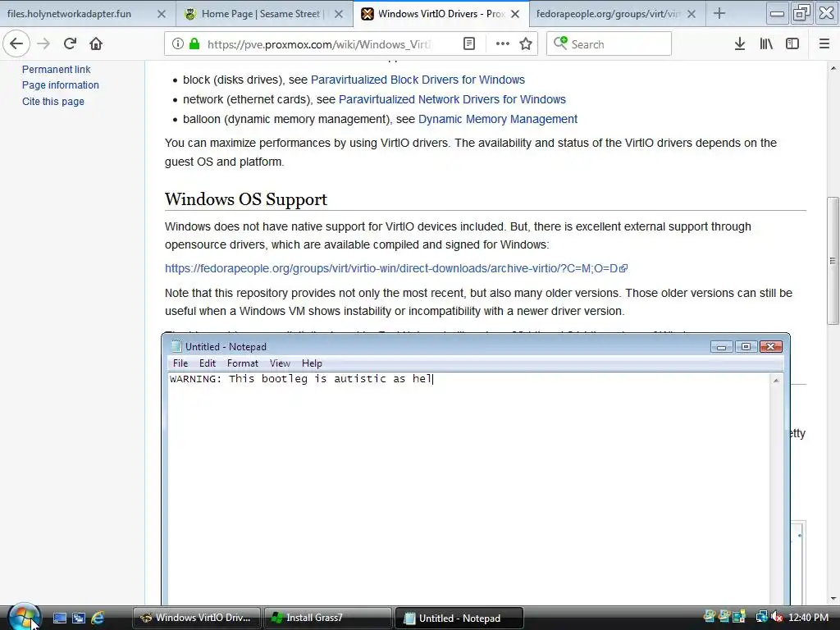The width and height of the screenshot is (840, 630).
Task: Click Switch between windows quick launch icon
Action: [x=79, y=619]
